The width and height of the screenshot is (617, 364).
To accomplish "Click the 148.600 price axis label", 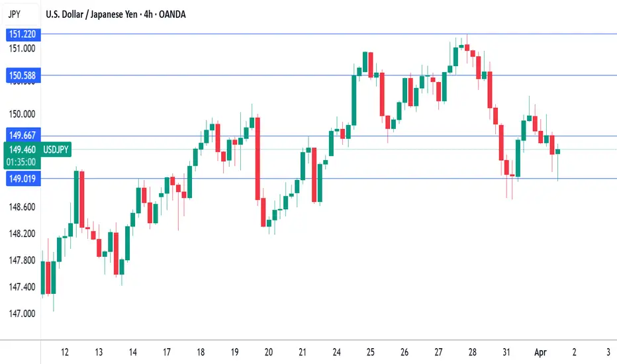I will 22,207.
